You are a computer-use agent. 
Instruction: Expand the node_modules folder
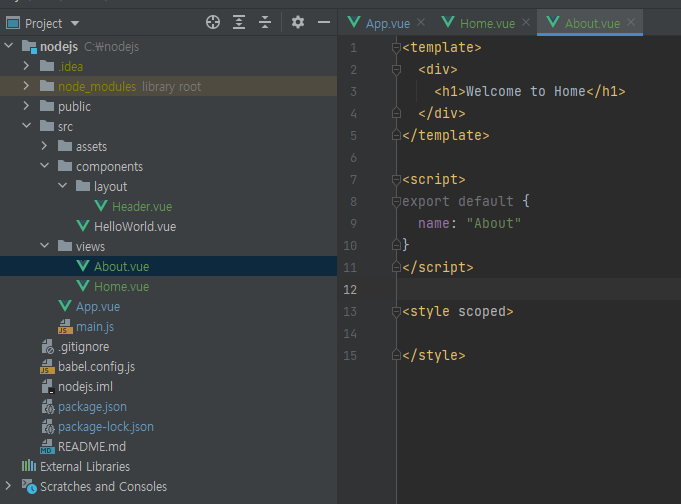pos(26,86)
